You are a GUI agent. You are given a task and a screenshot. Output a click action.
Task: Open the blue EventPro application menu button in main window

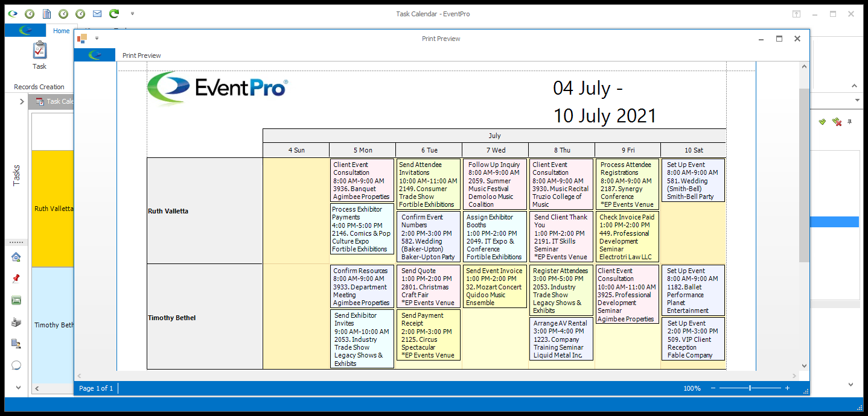25,30
